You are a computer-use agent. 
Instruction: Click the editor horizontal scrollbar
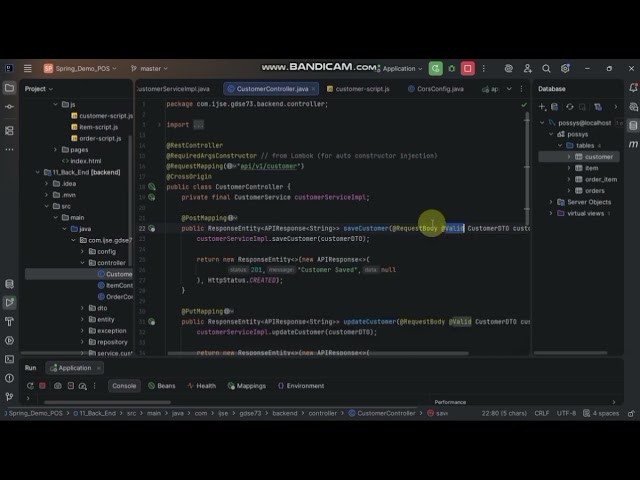coord(318,353)
